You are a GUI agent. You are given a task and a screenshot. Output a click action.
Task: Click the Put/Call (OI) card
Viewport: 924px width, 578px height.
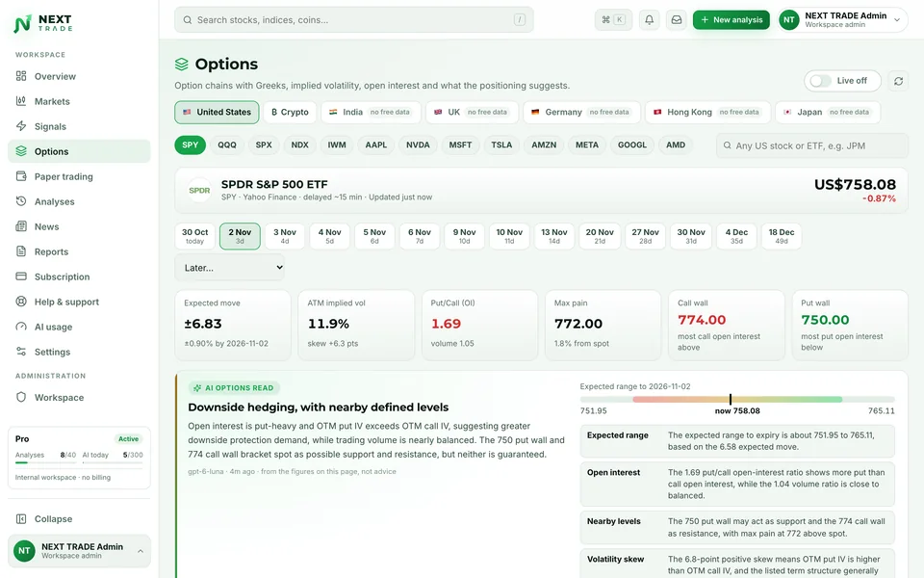pyautogui.click(x=479, y=325)
